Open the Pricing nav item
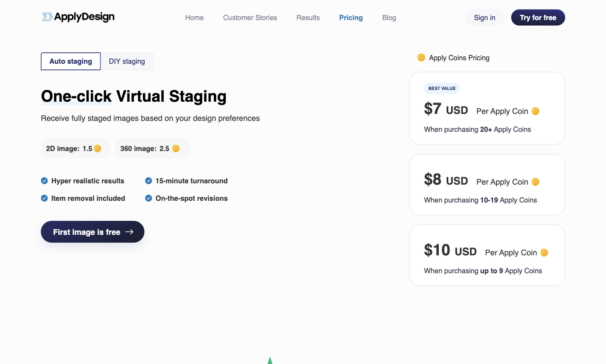The image size is (606, 364). [351, 17]
